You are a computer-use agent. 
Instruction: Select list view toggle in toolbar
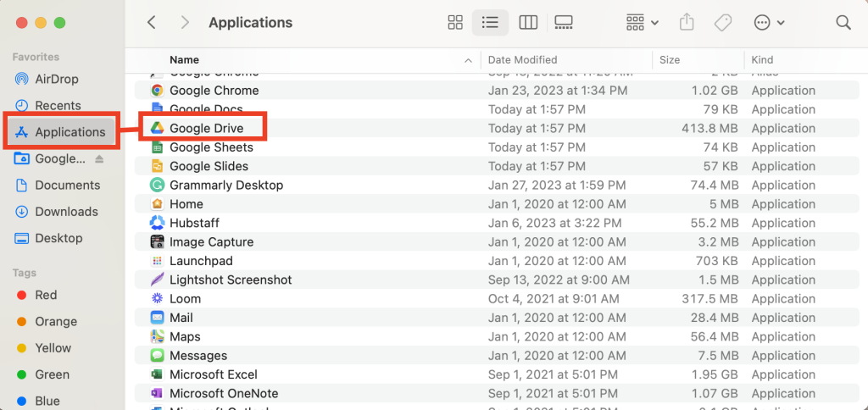490,23
